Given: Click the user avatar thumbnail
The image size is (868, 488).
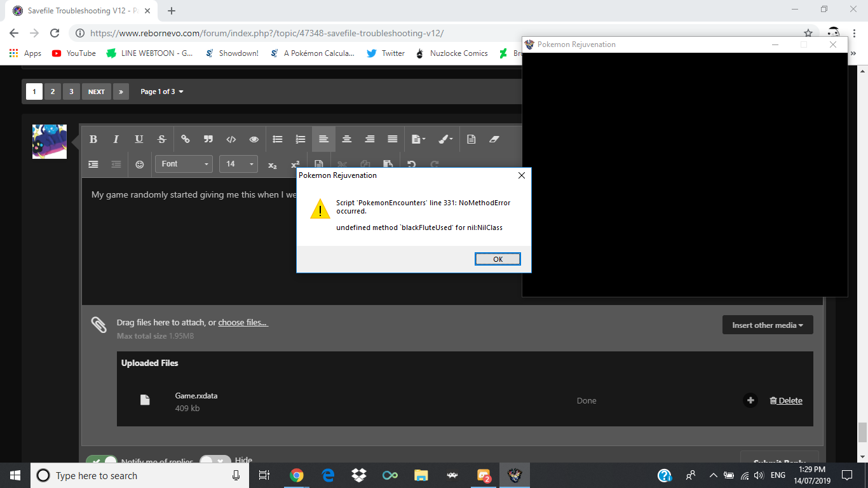Looking at the screenshot, I should coord(50,141).
